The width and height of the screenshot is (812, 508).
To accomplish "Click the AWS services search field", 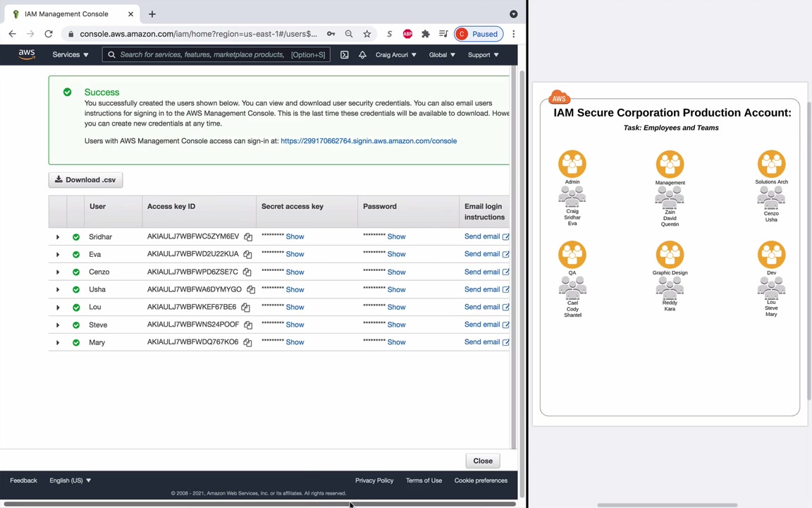I will point(216,54).
